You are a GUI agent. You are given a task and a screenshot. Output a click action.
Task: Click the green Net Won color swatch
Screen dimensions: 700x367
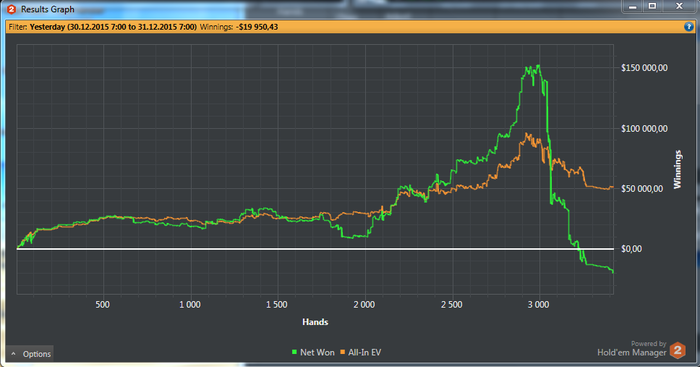(x=294, y=352)
